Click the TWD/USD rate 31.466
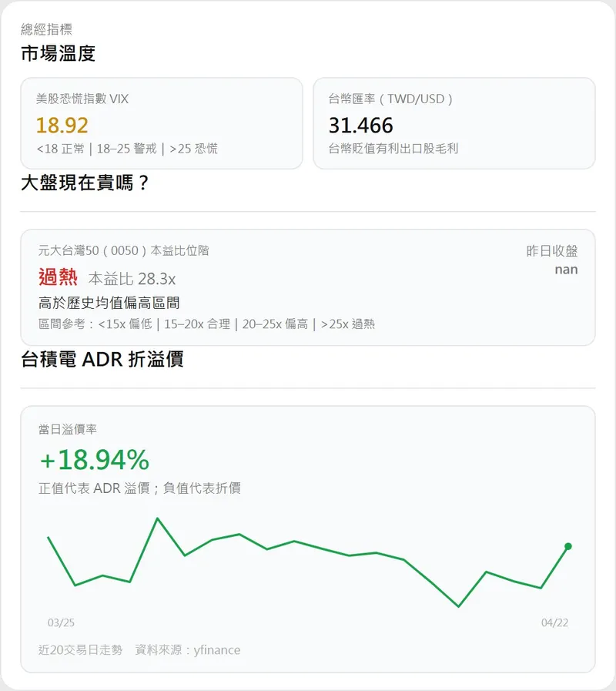Screen dimensions: 616x691 point(360,125)
